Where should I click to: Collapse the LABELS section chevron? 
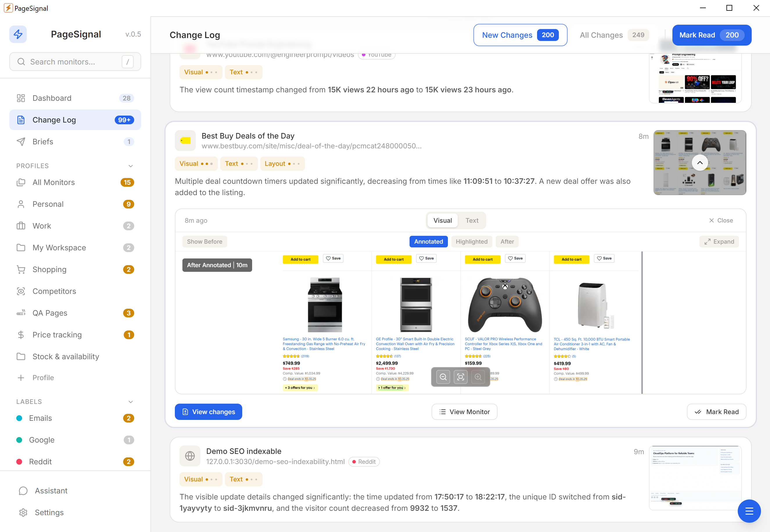coord(131,402)
